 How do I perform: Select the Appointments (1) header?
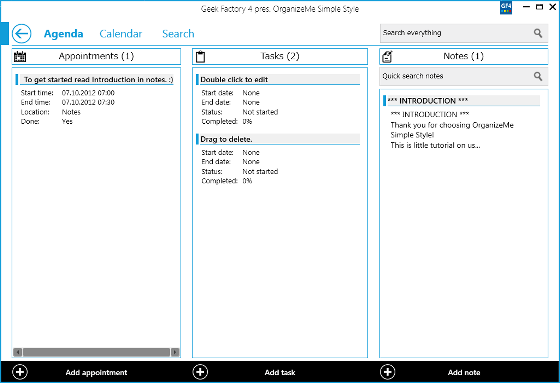coord(96,56)
